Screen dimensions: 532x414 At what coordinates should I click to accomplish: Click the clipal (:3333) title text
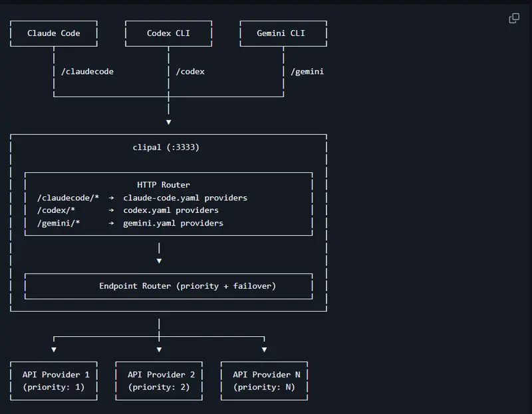point(166,147)
